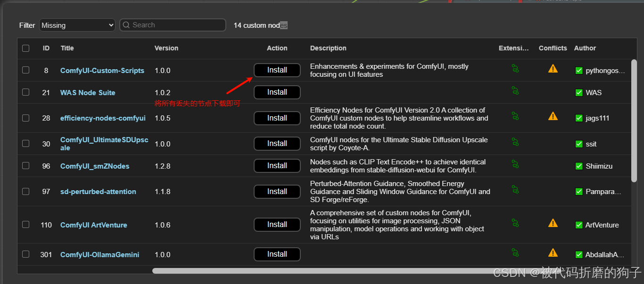This screenshot has height=284, width=644.
Task: Sort by the Author column header
Action: (x=585, y=48)
